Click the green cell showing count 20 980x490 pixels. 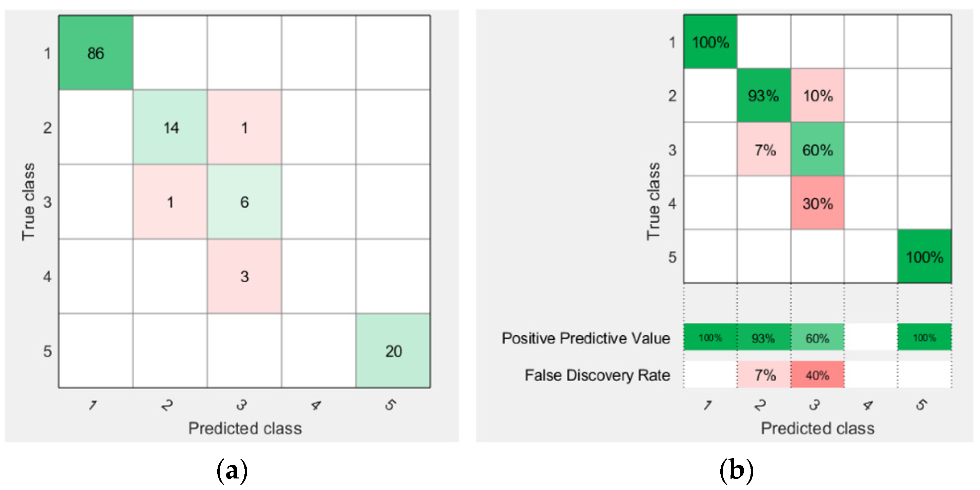pos(393,351)
